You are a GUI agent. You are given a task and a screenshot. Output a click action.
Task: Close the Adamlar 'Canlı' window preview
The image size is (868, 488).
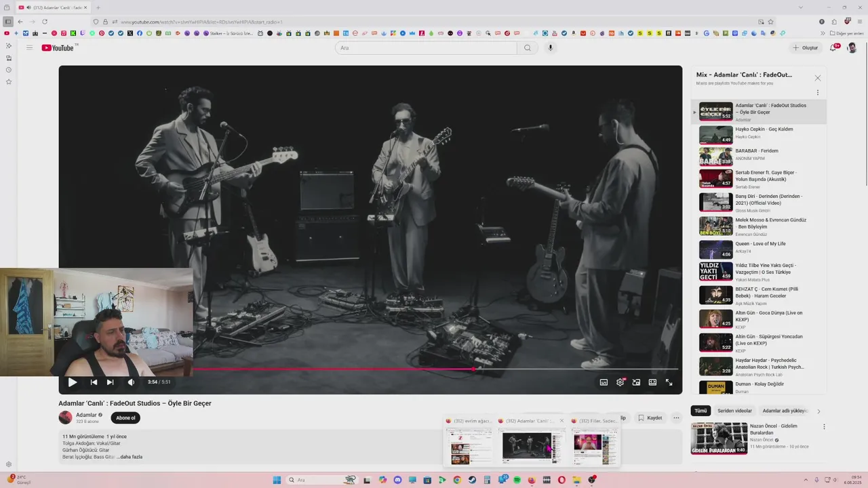point(561,421)
